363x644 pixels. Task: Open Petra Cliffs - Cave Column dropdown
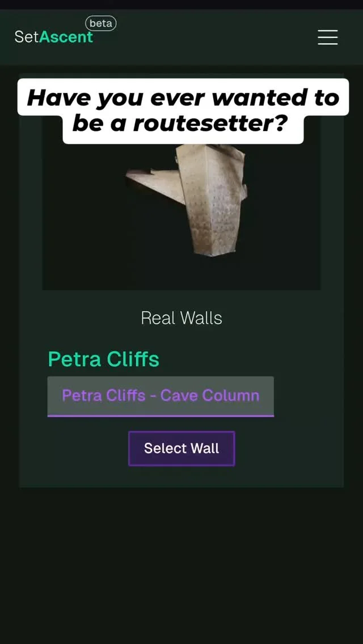click(161, 396)
